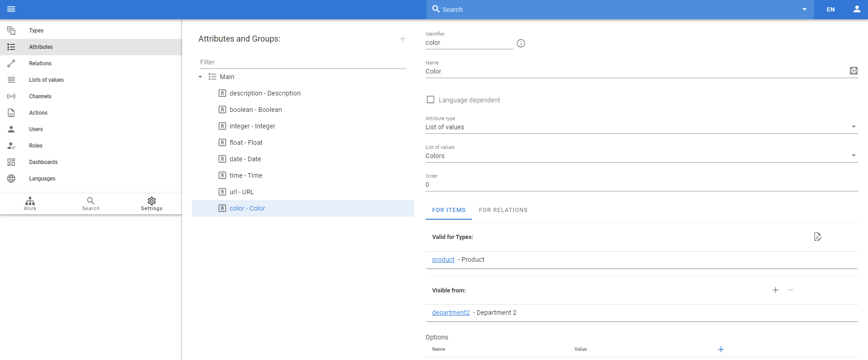868x360 pixels.
Task: Collapse the Main group tree node
Action: point(200,77)
